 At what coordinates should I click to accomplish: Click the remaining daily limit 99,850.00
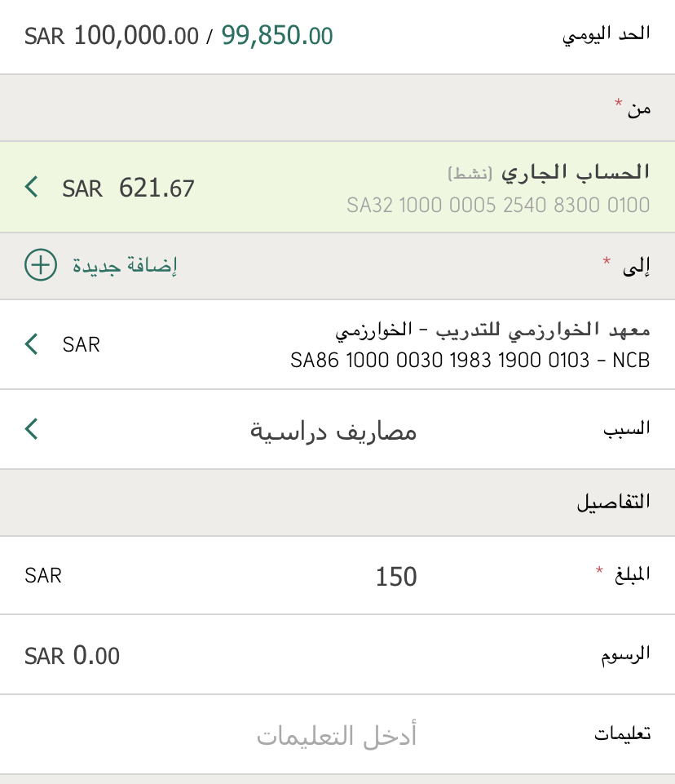pos(277,36)
